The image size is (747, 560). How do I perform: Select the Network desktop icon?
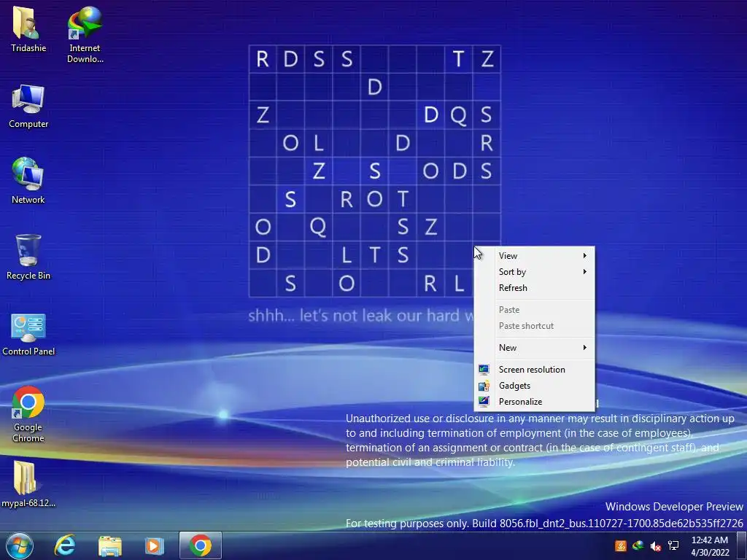pyautogui.click(x=28, y=181)
